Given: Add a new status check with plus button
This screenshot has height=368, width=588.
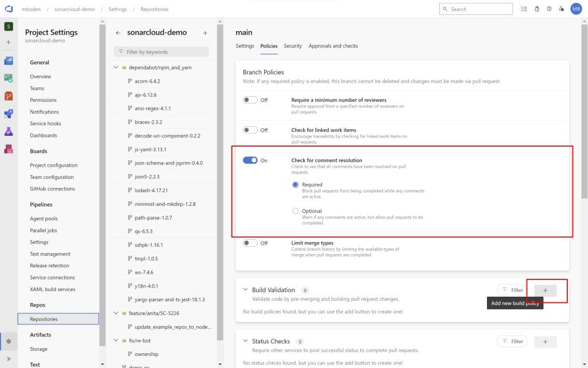Looking at the screenshot, I should [x=546, y=342].
